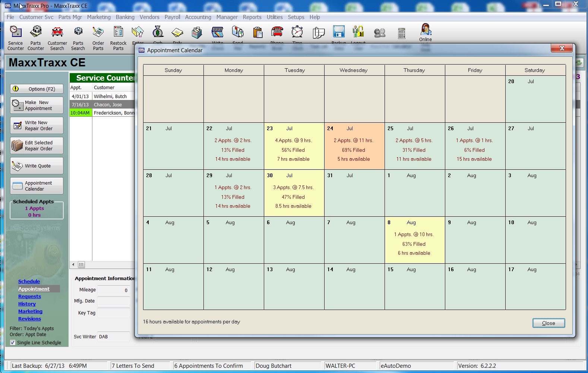Image resolution: width=588 pixels, height=373 pixels.
Task: Select Wednesday 24 Jul calendar cell
Action: point(354,146)
